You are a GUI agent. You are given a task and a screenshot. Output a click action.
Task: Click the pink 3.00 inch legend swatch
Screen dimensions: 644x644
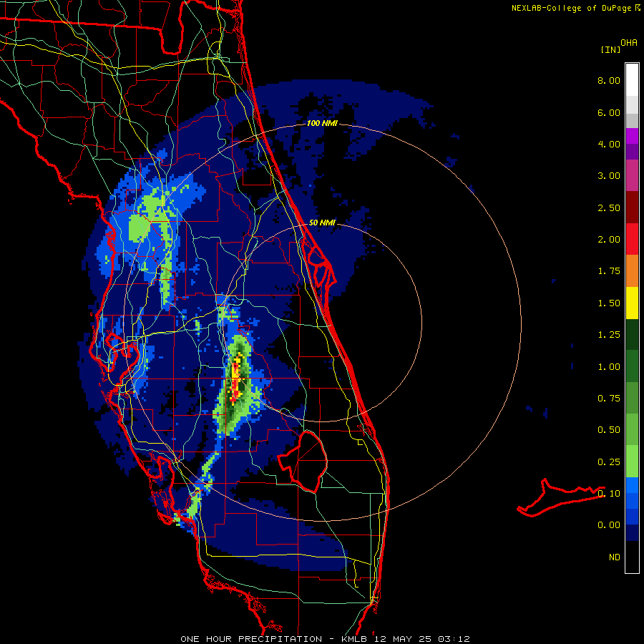[632, 175]
